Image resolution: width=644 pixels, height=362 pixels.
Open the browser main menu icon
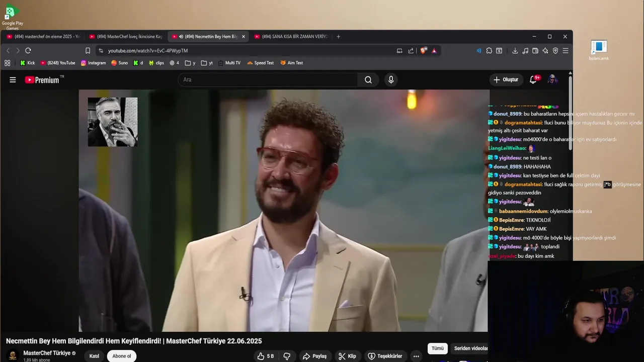566,51
